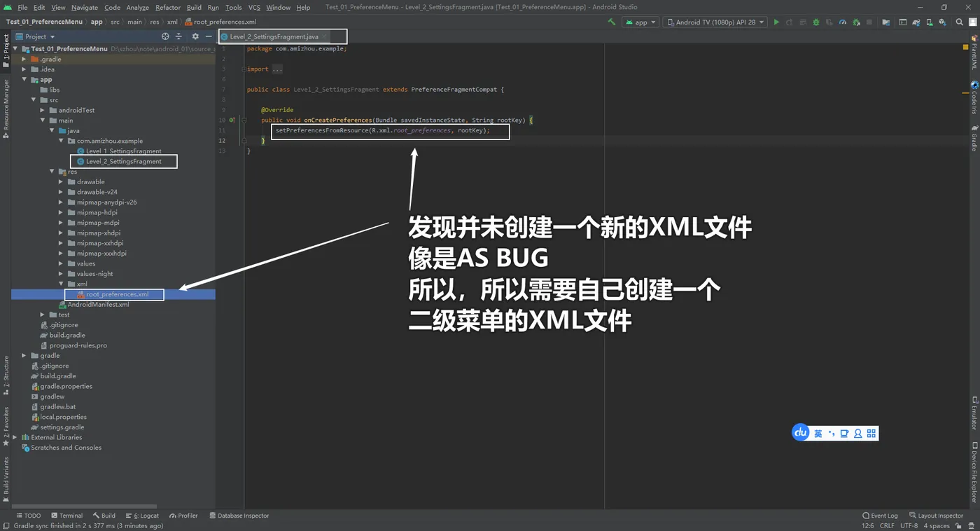The width and height of the screenshot is (980, 531).
Task: Open the Gradle side panel
Action: coord(974,137)
